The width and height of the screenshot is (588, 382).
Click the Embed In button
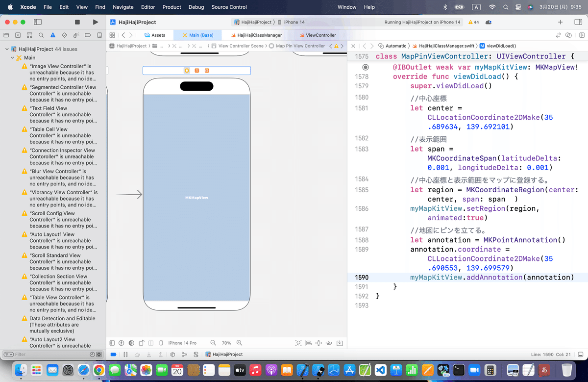click(x=340, y=343)
